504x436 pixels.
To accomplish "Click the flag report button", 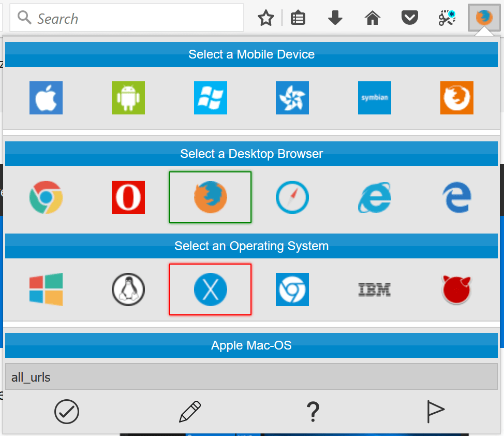I will [x=436, y=412].
